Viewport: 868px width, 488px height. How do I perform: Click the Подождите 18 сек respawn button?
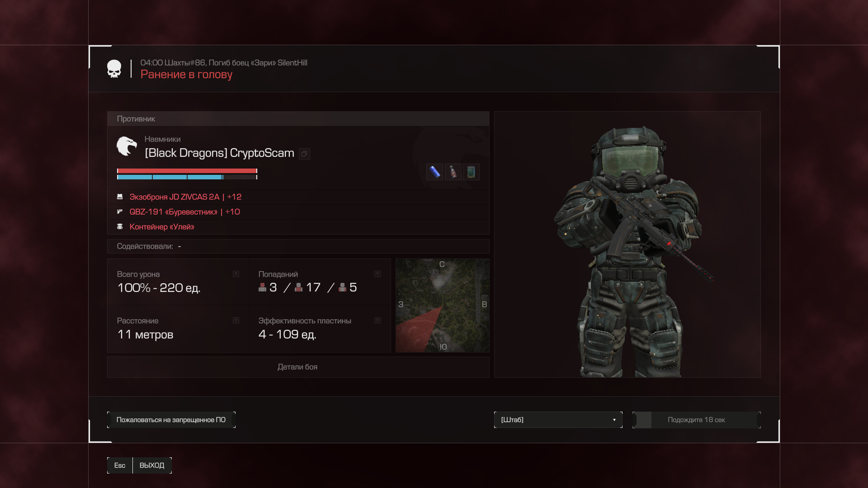[696, 420]
